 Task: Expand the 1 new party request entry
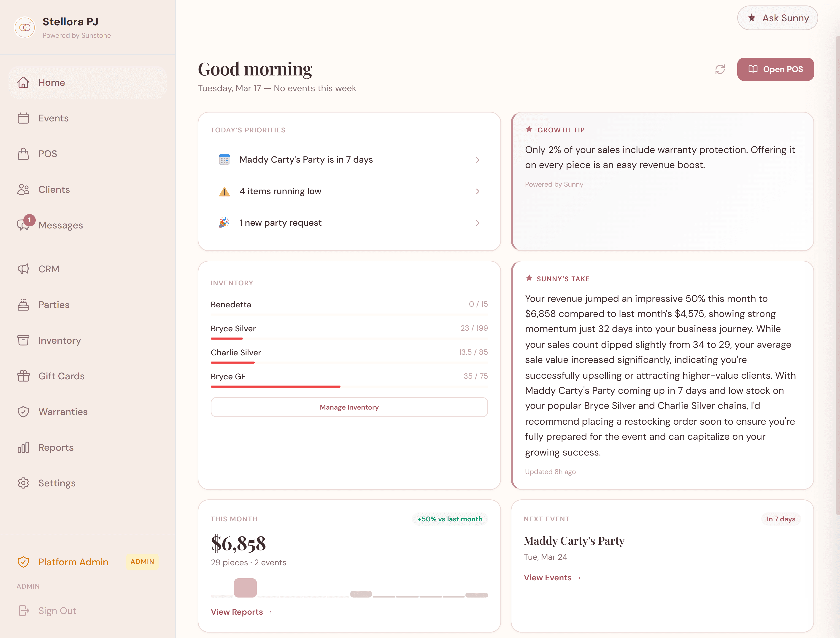pyautogui.click(x=478, y=223)
